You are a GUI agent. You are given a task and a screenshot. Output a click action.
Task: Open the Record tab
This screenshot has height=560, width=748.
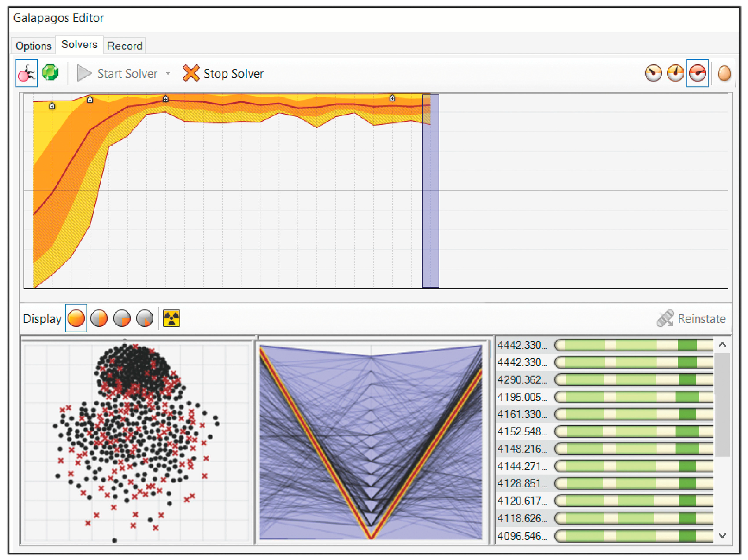pos(125,46)
